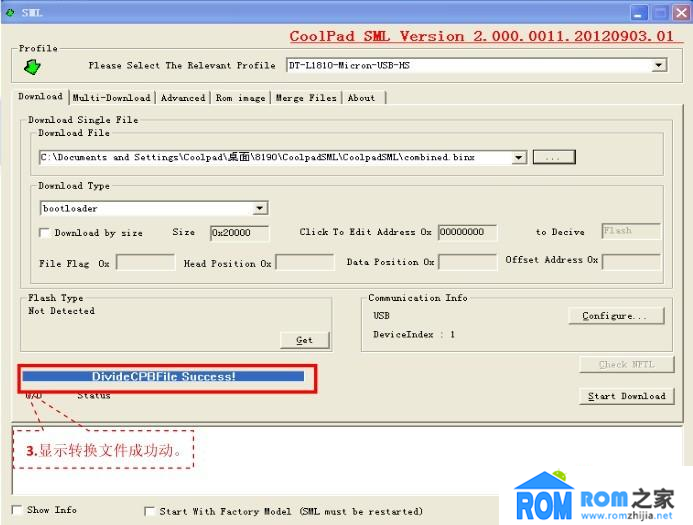Open the About tab
This screenshot has width=693, height=525.
[361, 98]
